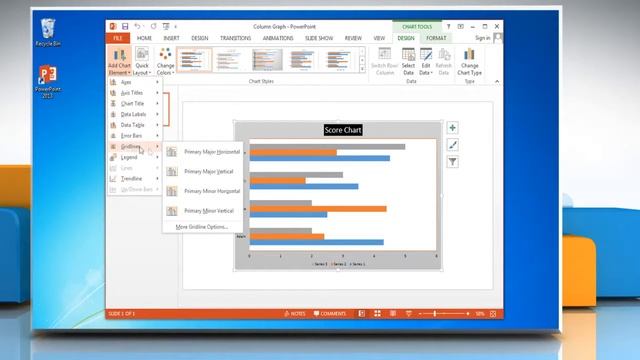Viewport: 640px width, 360px height.
Task: Open the Trendline submenu item
Action: coord(135,178)
